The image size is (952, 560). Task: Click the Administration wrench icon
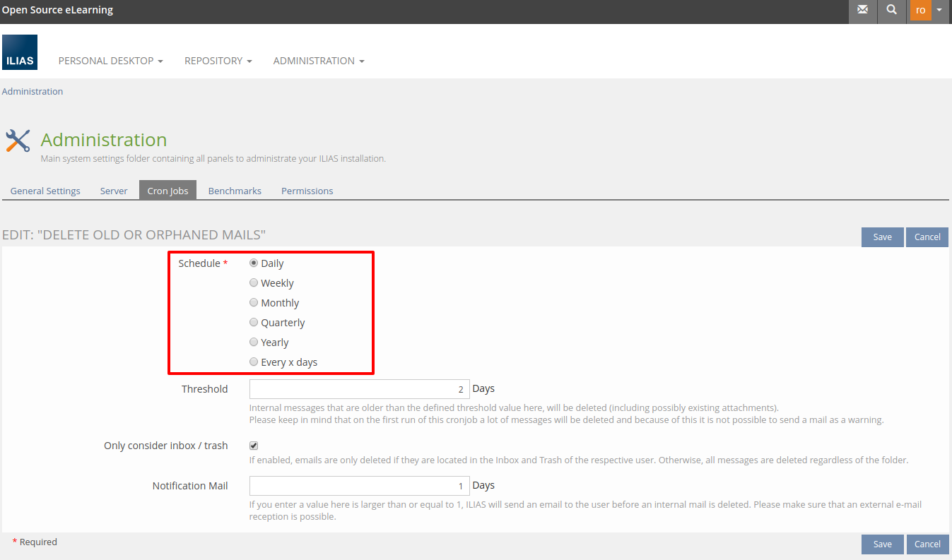18,141
